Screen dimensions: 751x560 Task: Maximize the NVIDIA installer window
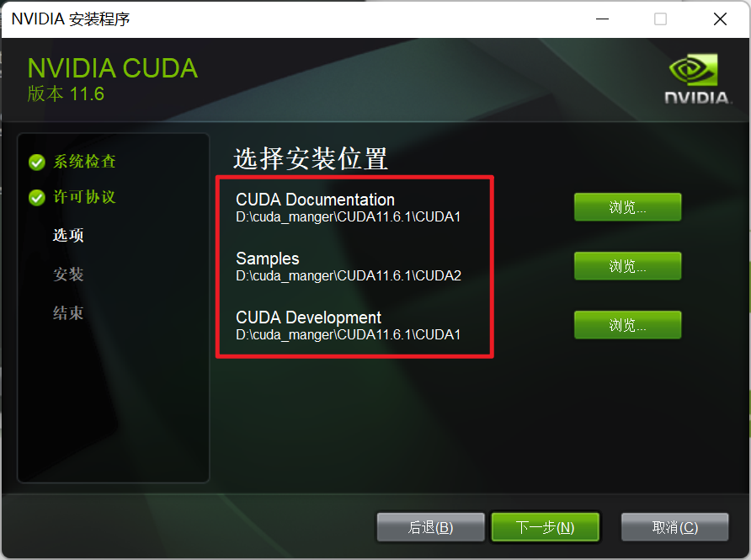(660, 19)
